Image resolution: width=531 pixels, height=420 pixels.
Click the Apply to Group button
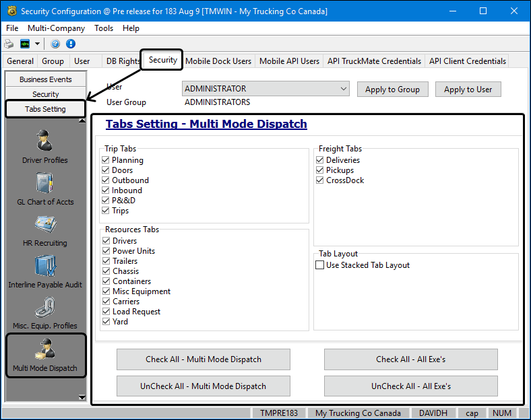tap(392, 90)
